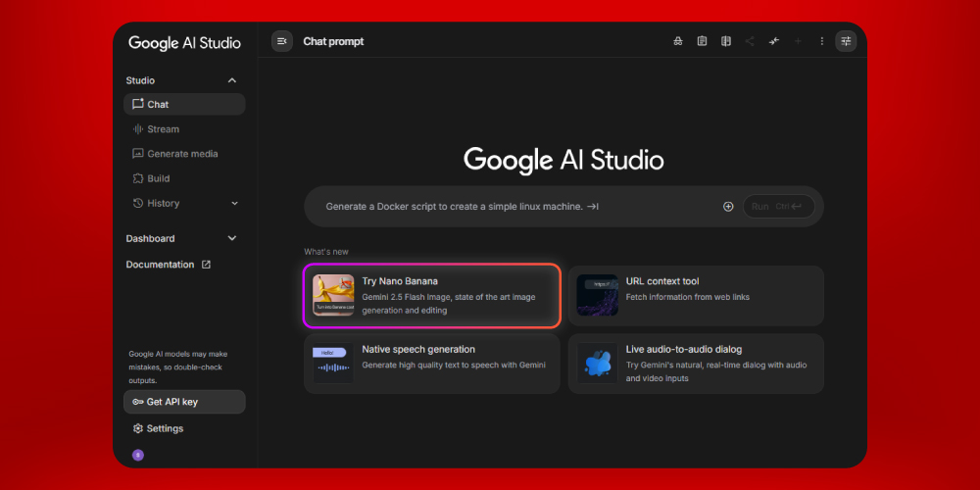Open system instructions clipboard icon
980x490 pixels.
coord(702,41)
